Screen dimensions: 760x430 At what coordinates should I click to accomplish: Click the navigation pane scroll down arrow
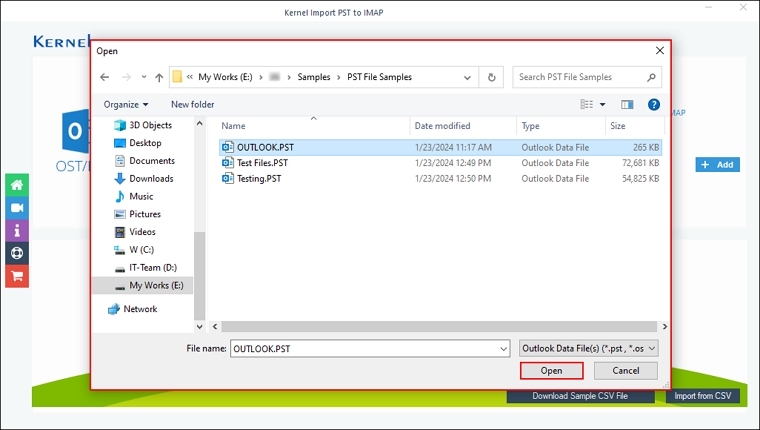[200, 327]
